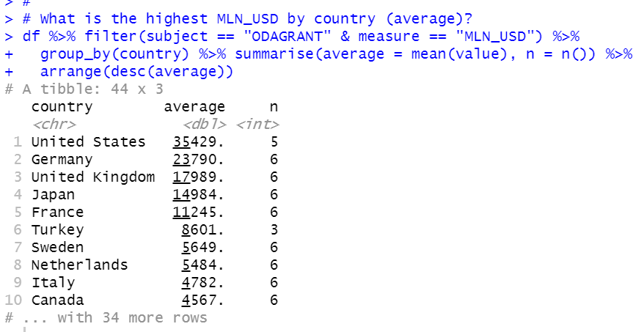This screenshot has width=644, height=332.
Task: Click the average value 14984
Action: point(198,195)
